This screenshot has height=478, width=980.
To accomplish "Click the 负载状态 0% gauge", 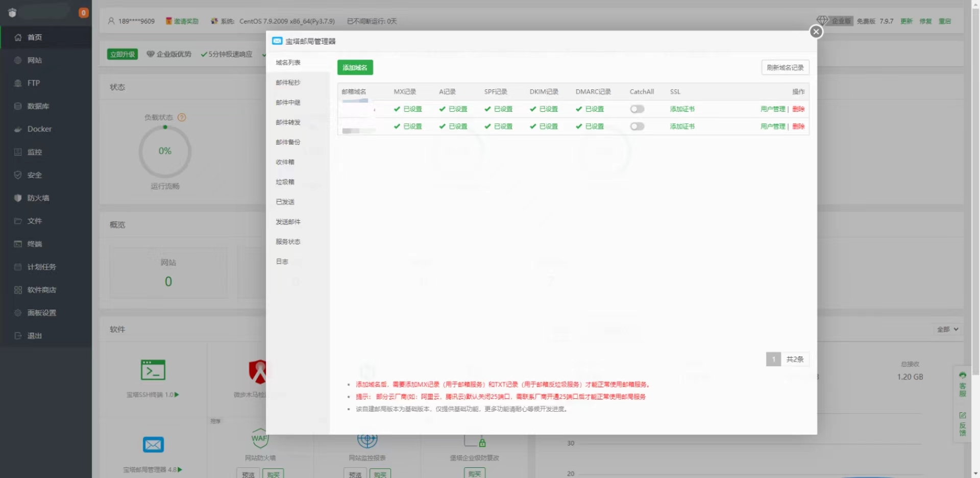I will [165, 152].
